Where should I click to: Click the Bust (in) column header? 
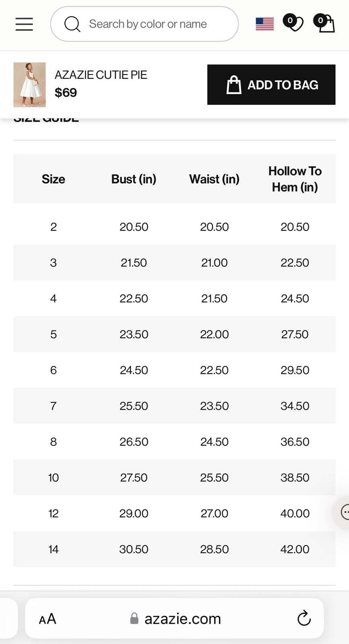[134, 179]
